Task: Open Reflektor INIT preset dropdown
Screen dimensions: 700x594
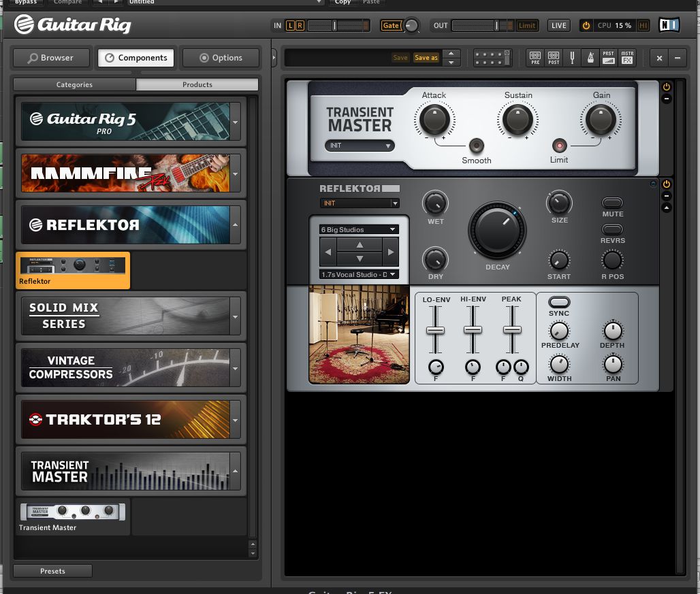Action: click(x=360, y=203)
